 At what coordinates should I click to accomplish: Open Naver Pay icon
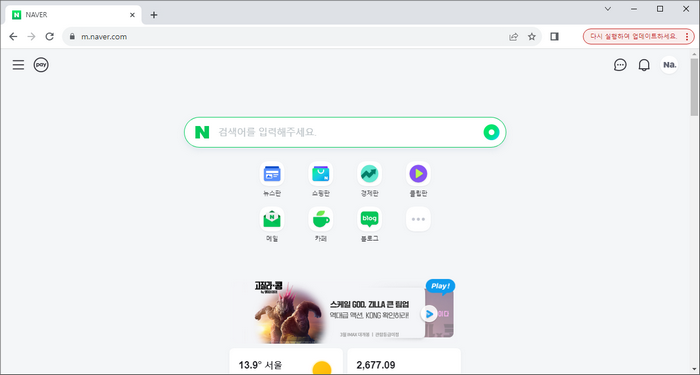tap(41, 65)
